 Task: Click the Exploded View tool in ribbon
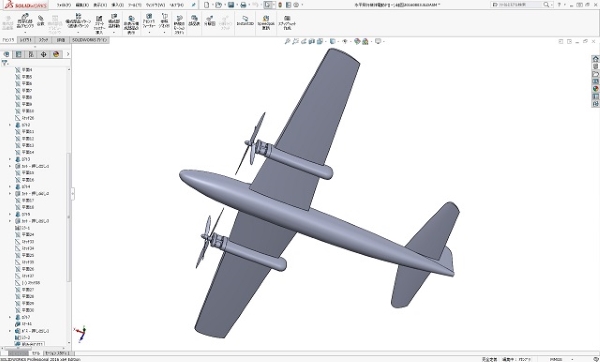[210, 21]
